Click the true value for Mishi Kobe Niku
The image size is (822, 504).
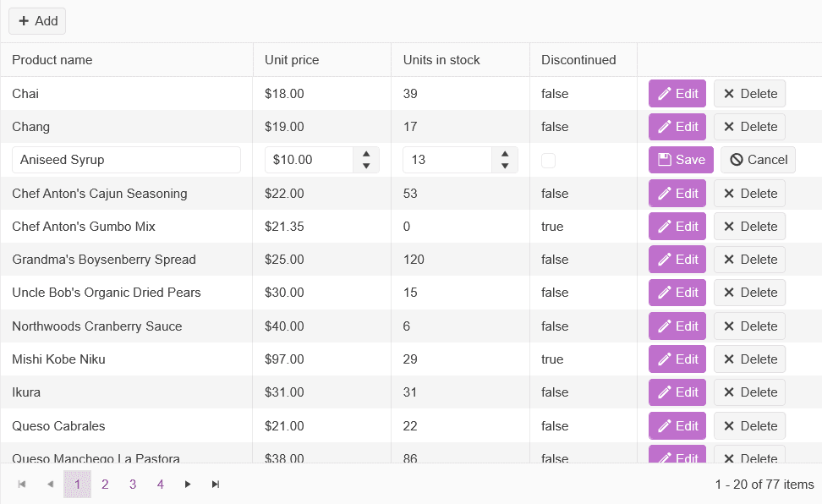(552, 359)
